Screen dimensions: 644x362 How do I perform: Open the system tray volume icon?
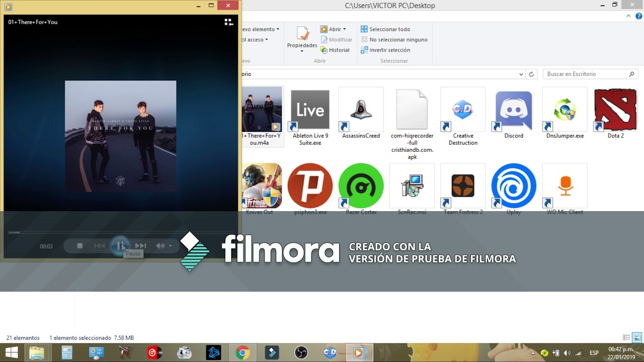[567, 353]
